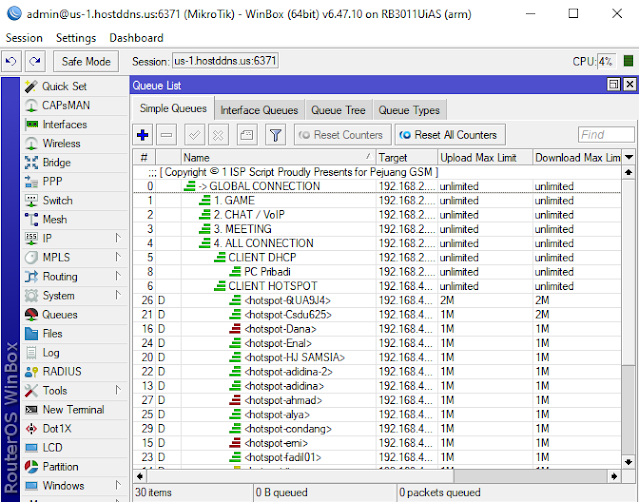
Task: Click the undo arrow button
Action: coord(11,61)
